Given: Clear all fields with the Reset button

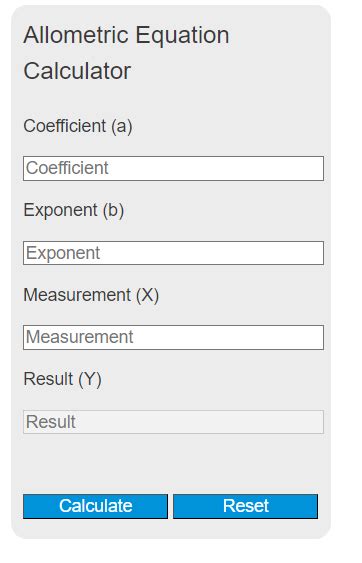Looking at the screenshot, I should [x=245, y=506].
